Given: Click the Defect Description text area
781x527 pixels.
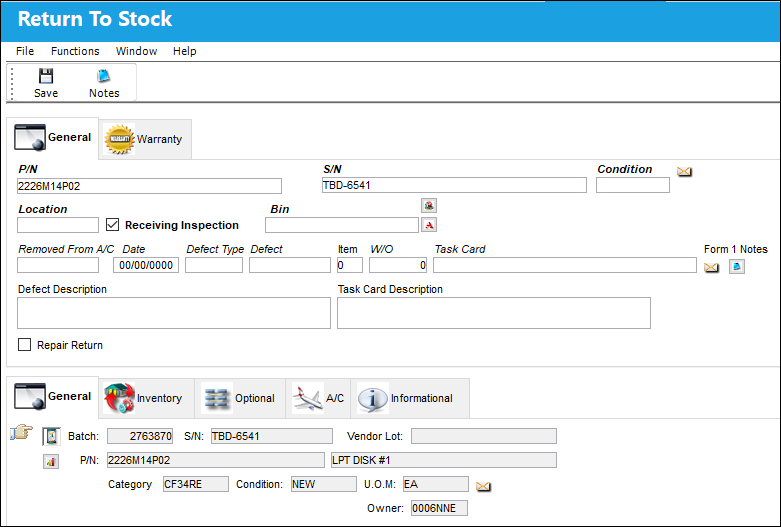Looking at the screenshot, I should point(174,313).
